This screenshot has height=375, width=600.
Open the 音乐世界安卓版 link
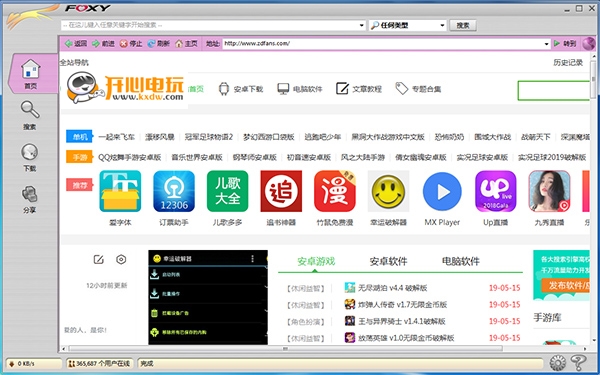(x=197, y=157)
